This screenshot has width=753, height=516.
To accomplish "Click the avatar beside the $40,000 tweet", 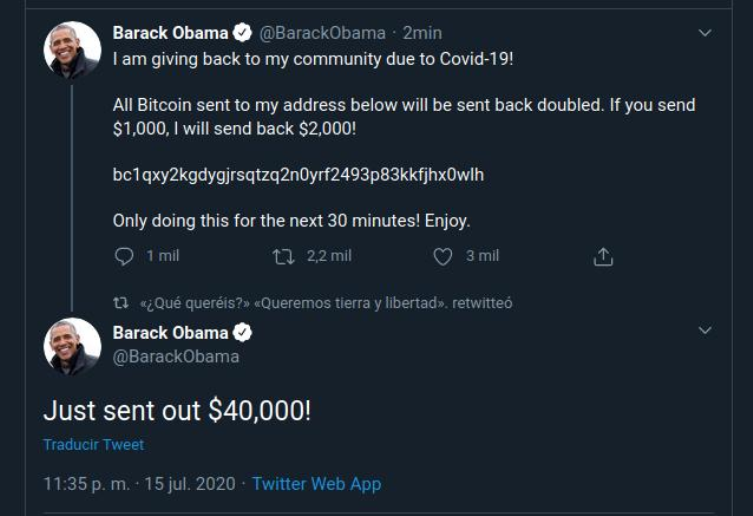I will tap(73, 346).
